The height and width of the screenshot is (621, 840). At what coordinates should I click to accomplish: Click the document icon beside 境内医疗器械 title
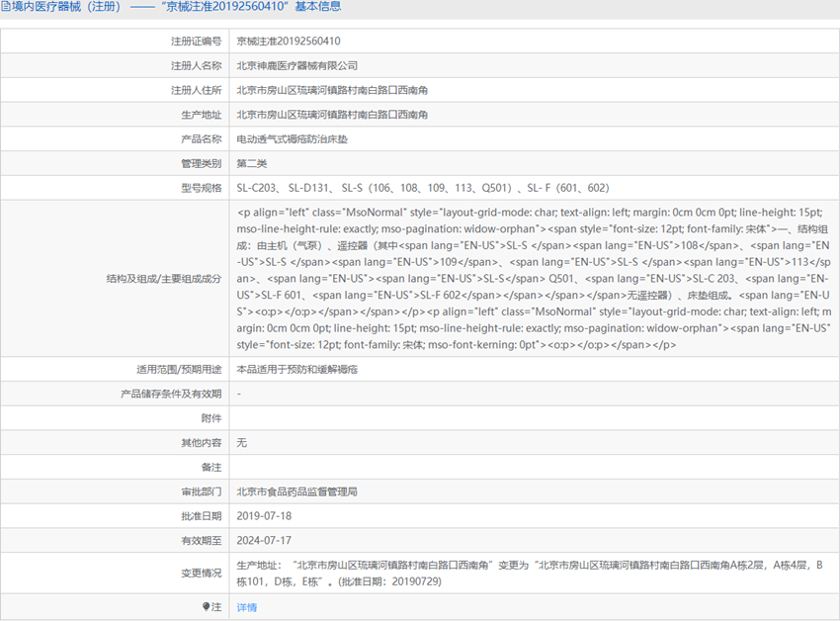[x=5, y=7]
